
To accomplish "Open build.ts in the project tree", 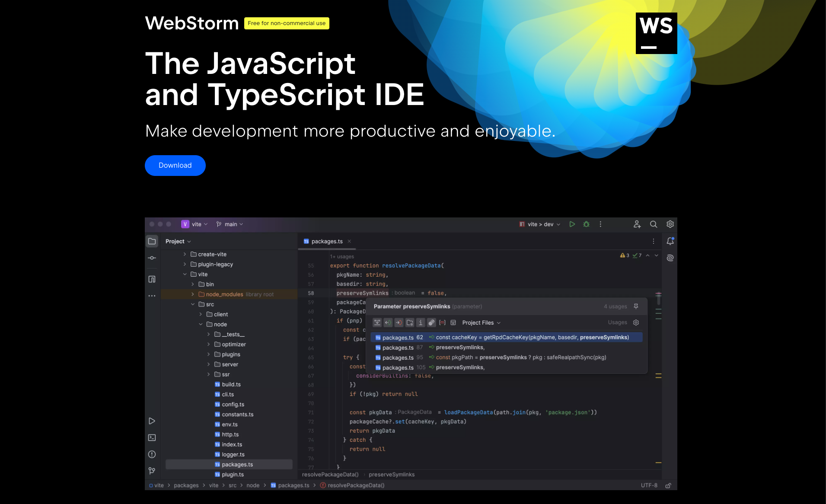I will pos(227,384).
